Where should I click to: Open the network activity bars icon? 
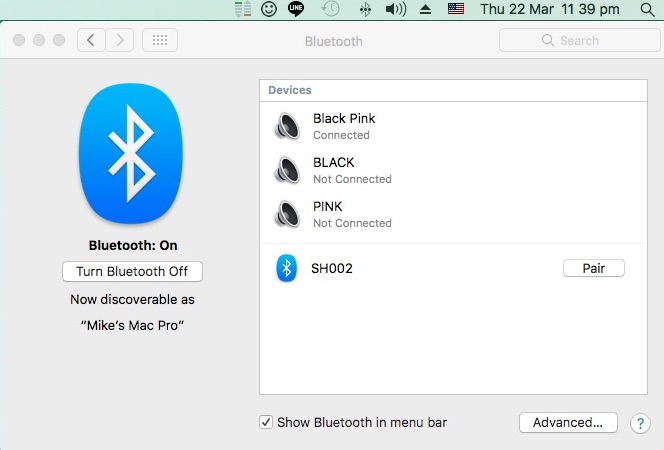tap(243, 9)
